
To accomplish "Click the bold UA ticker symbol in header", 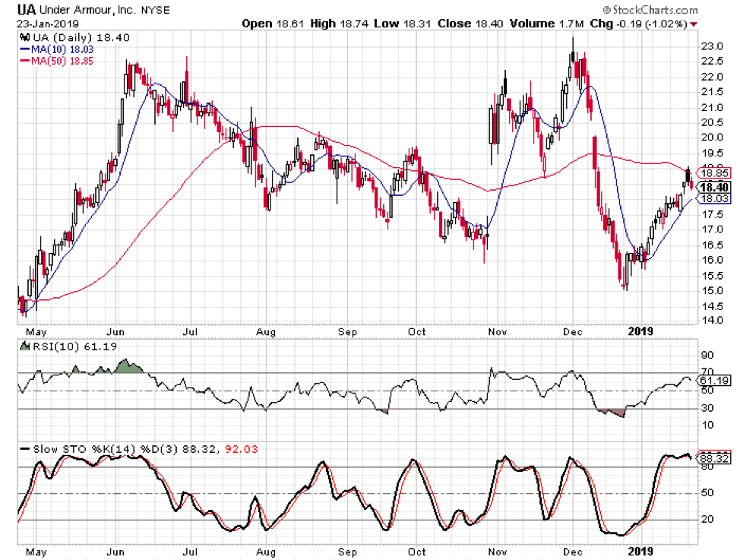I will (27, 9).
